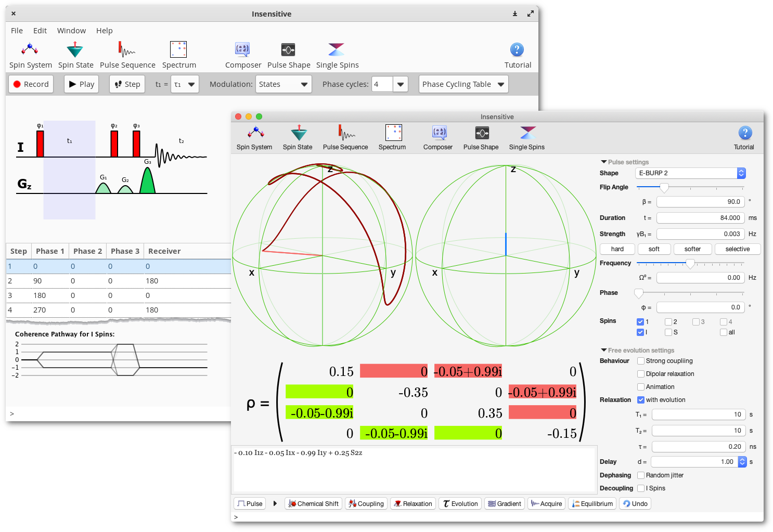Viewport: 773px width, 532px height.
Task: Click Frequency slider handle
Action: tap(690, 264)
